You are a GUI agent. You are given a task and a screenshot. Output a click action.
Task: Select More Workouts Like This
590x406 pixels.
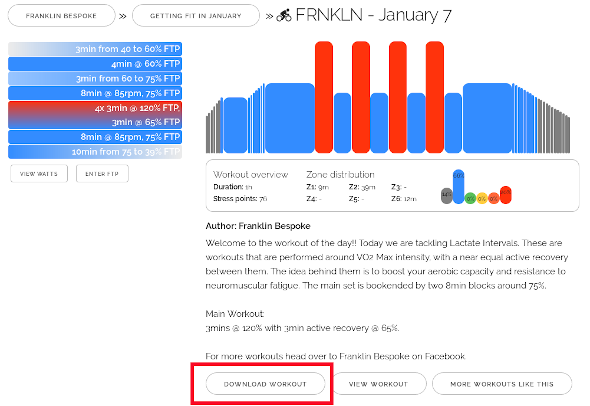click(502, 384)
